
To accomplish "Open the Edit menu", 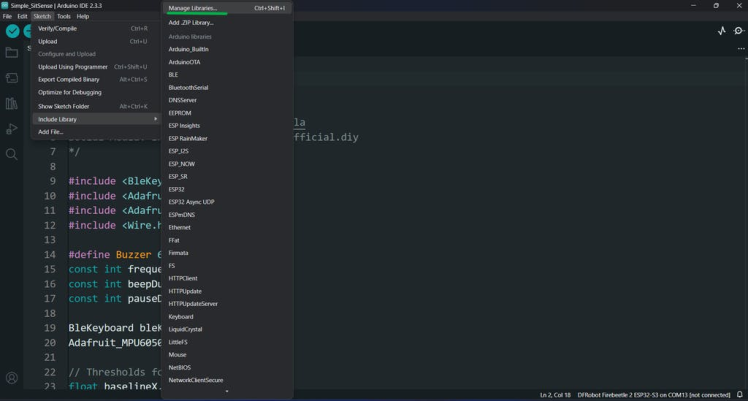I will coord(22,16).
